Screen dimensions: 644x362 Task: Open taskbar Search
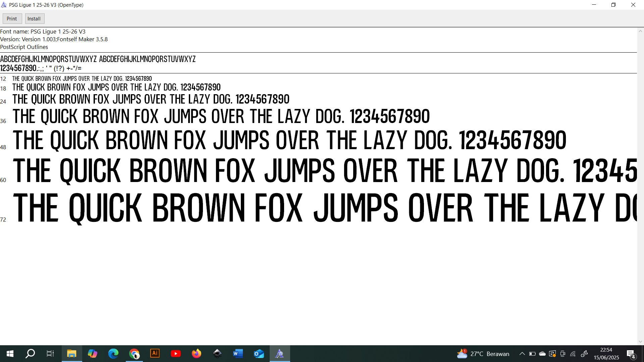(x=30, y=354)
